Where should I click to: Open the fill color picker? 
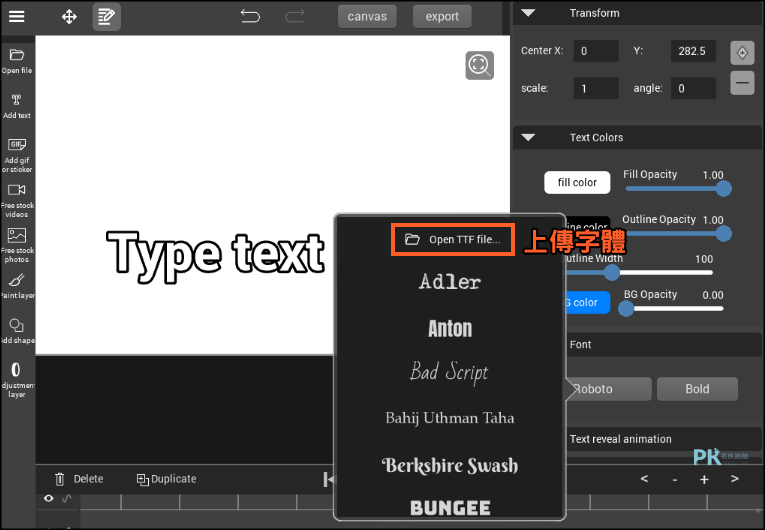coord(577,183)
